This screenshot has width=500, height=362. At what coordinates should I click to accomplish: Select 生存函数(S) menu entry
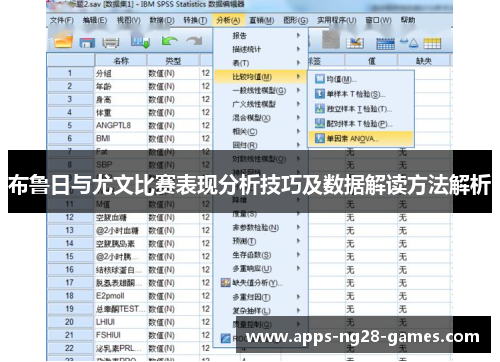click(x=260, y=255)
